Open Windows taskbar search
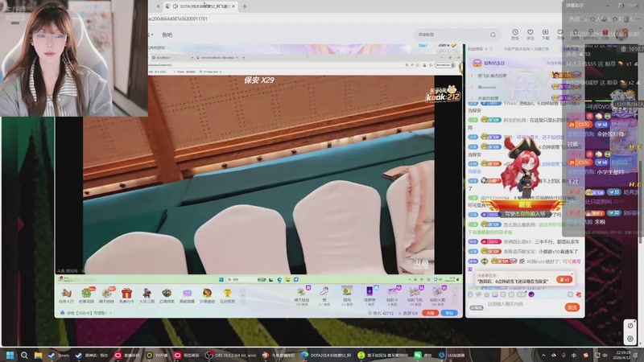 pyautogui.click(x=24, y=355)
